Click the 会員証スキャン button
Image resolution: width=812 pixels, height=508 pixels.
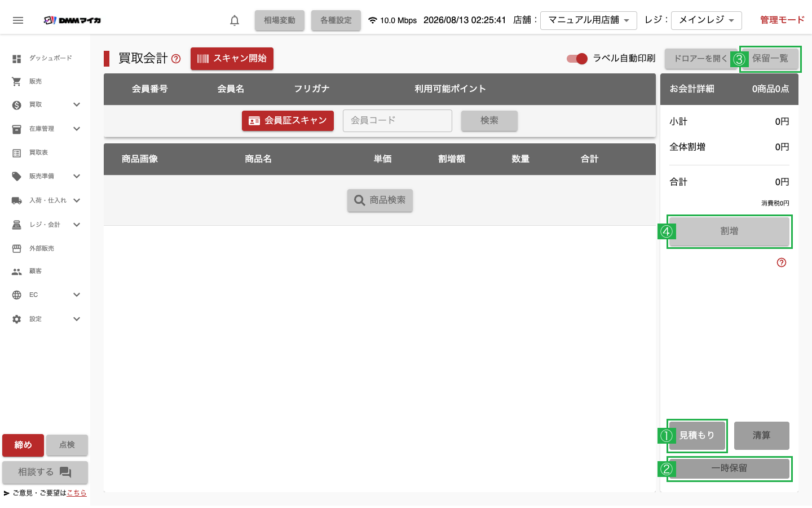pyautogui.click(x=288, y=121)
